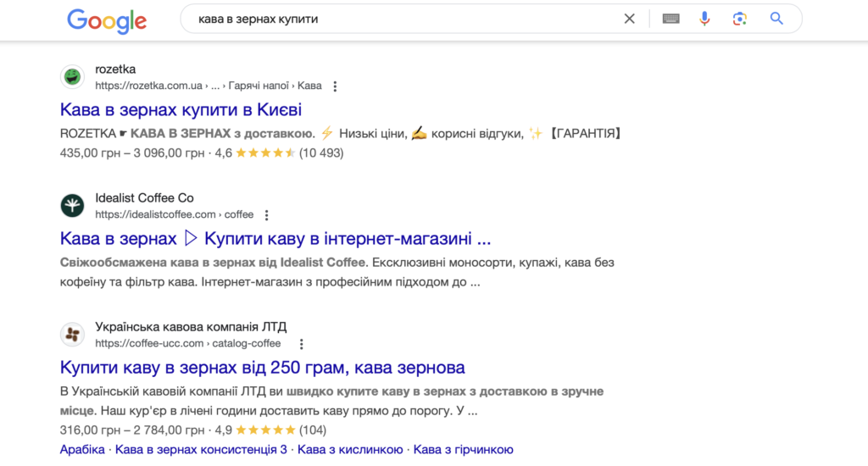Clear the search query with X
The height and width of the screenshot is (466, 868).
coord(630,19)
